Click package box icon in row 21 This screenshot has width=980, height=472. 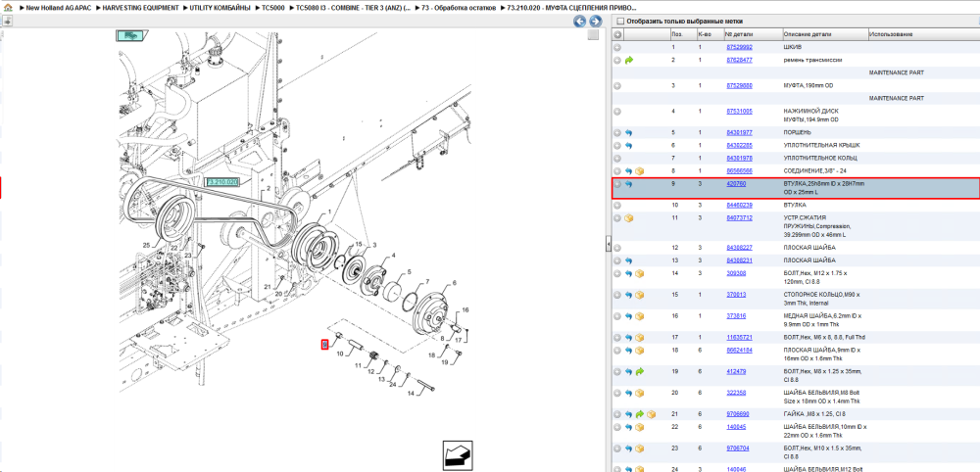651,414
